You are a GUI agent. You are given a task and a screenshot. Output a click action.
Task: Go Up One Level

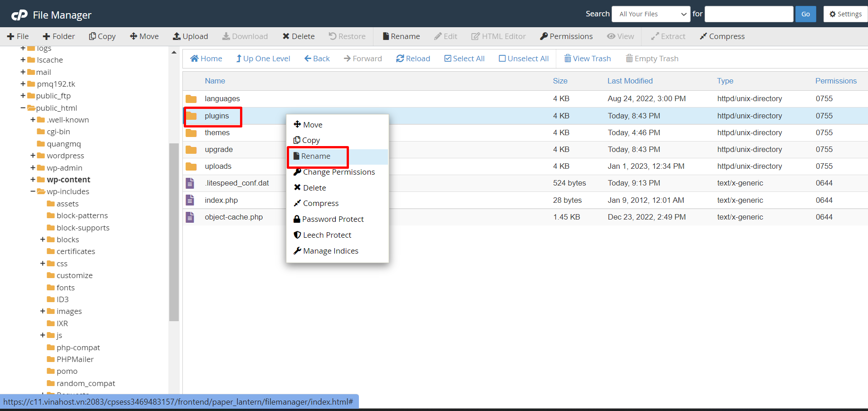tap(263, 59)
